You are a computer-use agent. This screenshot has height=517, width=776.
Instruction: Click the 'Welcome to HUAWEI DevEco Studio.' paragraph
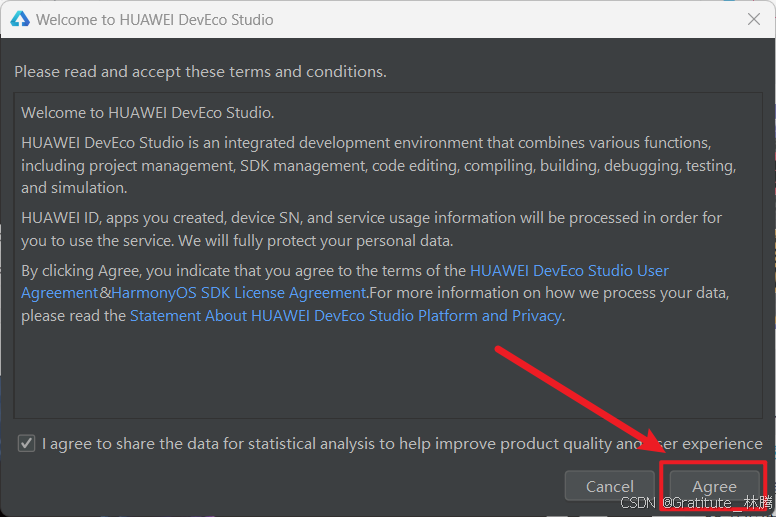[x=147, y=113]
